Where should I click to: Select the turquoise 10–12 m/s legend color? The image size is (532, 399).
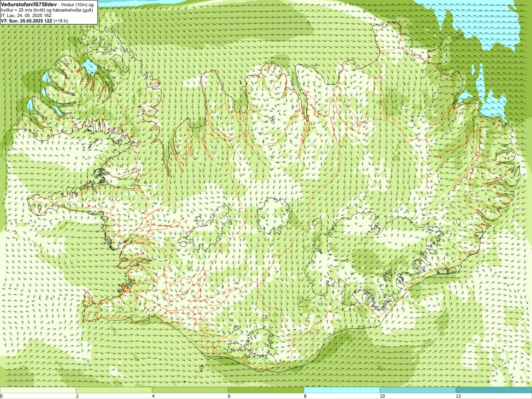click(418, 390)
